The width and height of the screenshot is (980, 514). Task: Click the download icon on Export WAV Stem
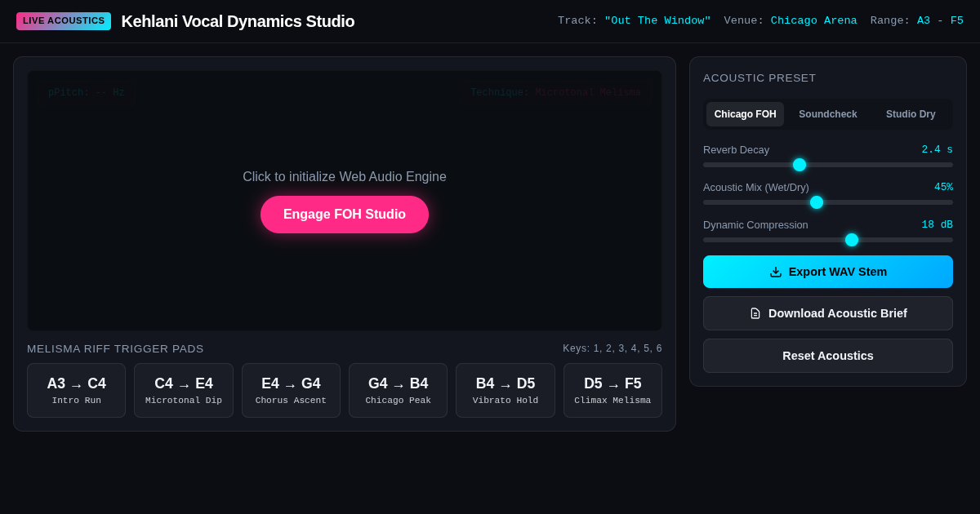[x=776, y=272]
